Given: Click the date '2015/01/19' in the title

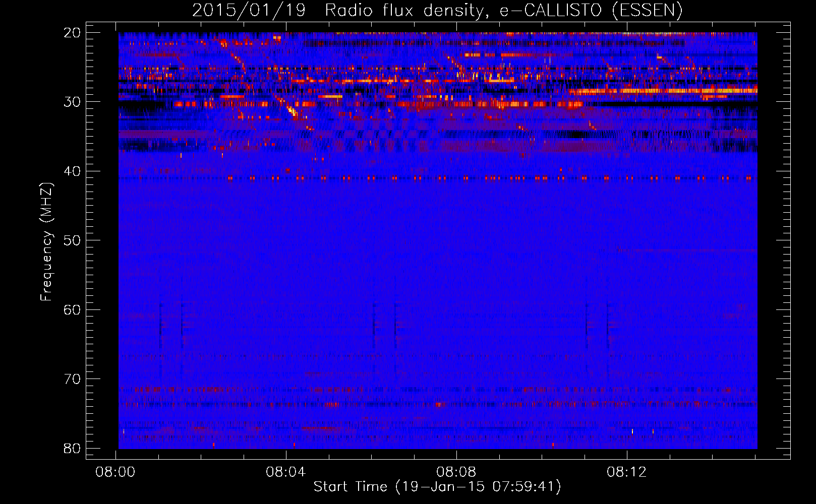Looking at the screenshot, I should 249,10.
